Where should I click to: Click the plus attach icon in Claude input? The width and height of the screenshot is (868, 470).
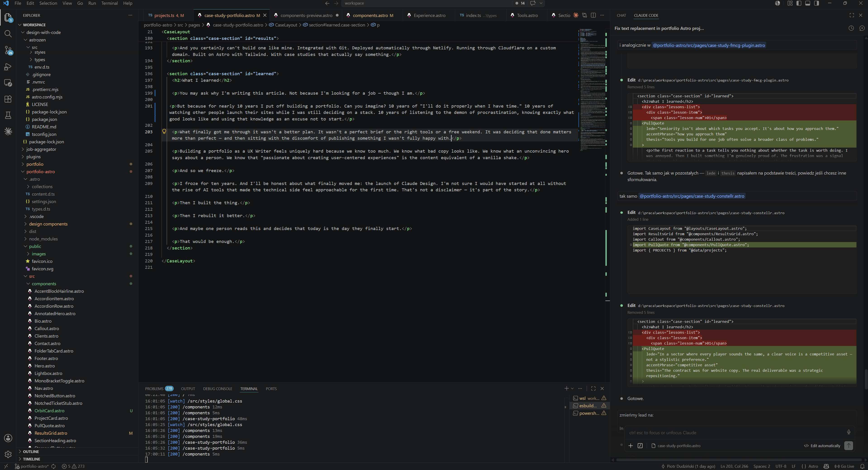coord(631,446)
